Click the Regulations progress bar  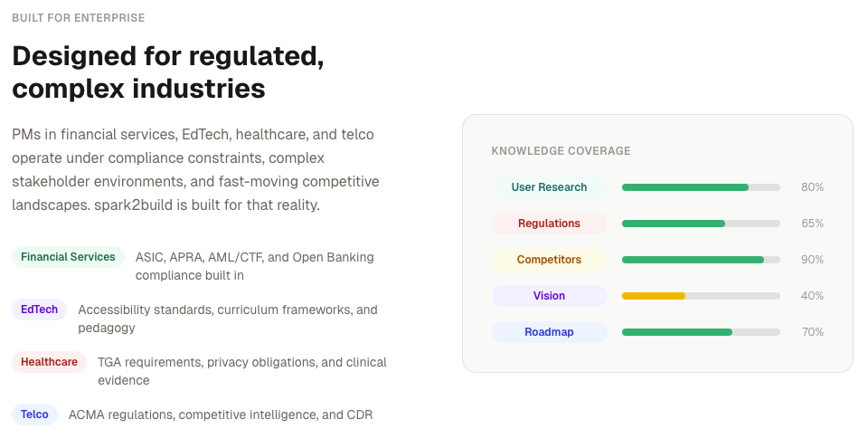click(x=701, y=224)
